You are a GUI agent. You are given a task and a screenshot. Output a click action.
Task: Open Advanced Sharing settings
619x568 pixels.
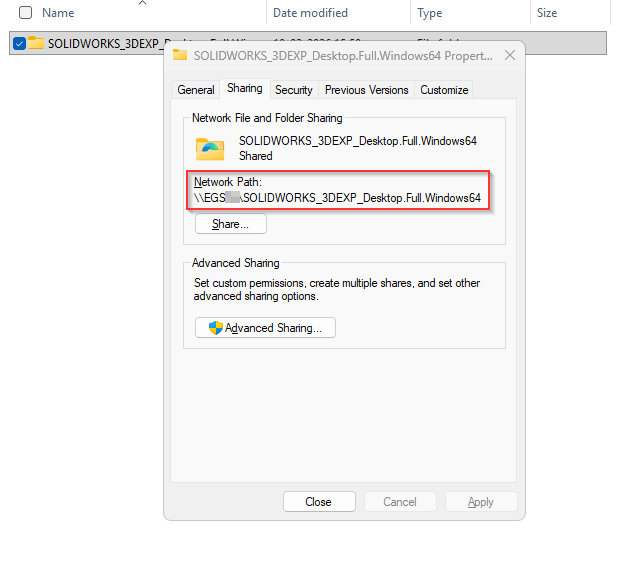(x=265, y=328)
